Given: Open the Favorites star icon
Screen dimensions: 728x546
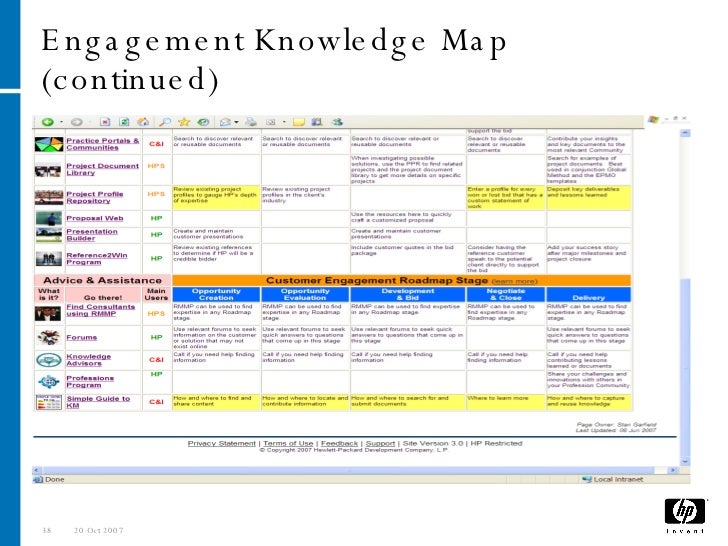Looking at the screenshot, I should 184,122.
